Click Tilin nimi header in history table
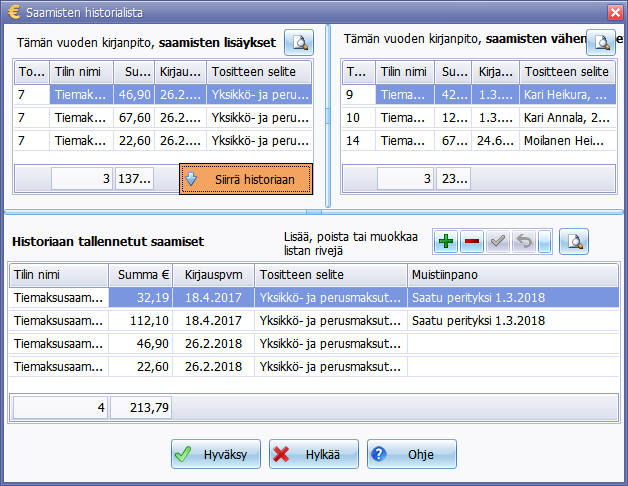 [59, 275]
